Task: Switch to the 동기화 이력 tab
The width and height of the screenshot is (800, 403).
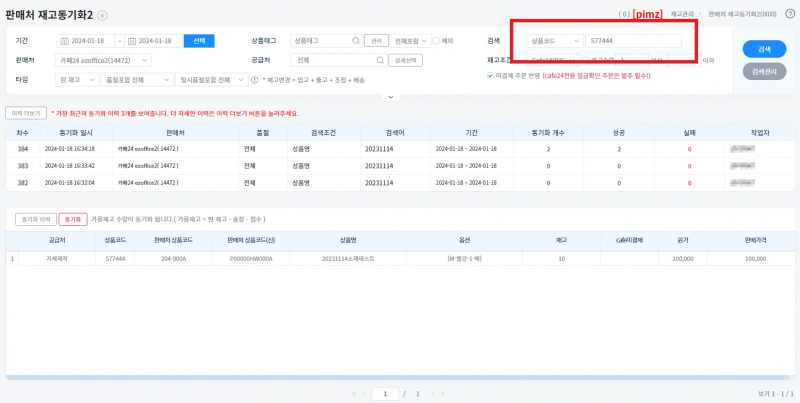Action: click(36, 219)
